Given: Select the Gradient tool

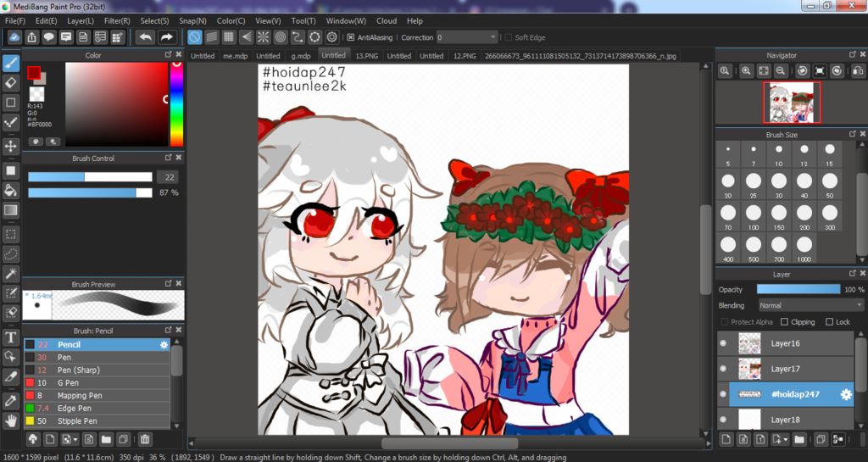Looking at the screenshot, I should pyautogui.click(x=10, y=210).
